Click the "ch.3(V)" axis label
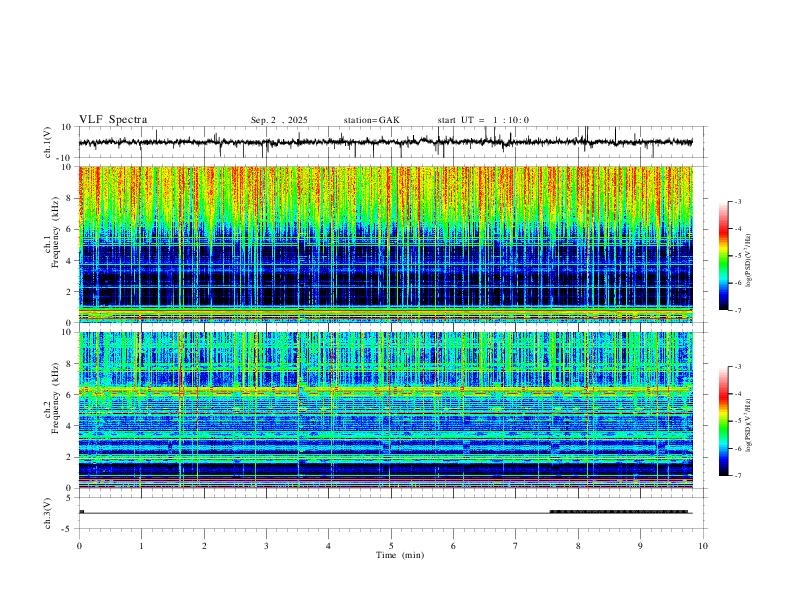Viewport: 792px width, 612px height. tap(48, 514)
